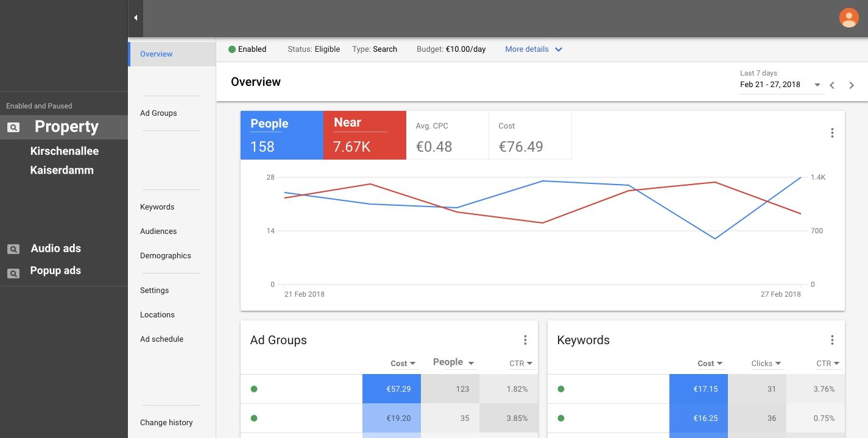This screenshot has width=868, height=438.
Task: Click the Popup ads campaign search icon
Action: coord(13,274)
